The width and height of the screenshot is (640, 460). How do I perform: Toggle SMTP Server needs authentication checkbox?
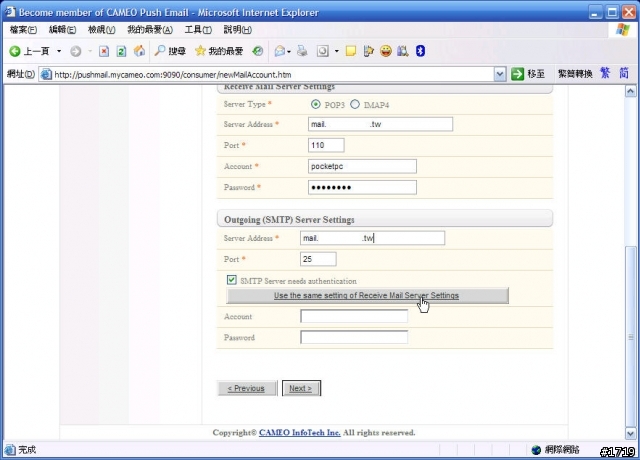tap(231, 280)
